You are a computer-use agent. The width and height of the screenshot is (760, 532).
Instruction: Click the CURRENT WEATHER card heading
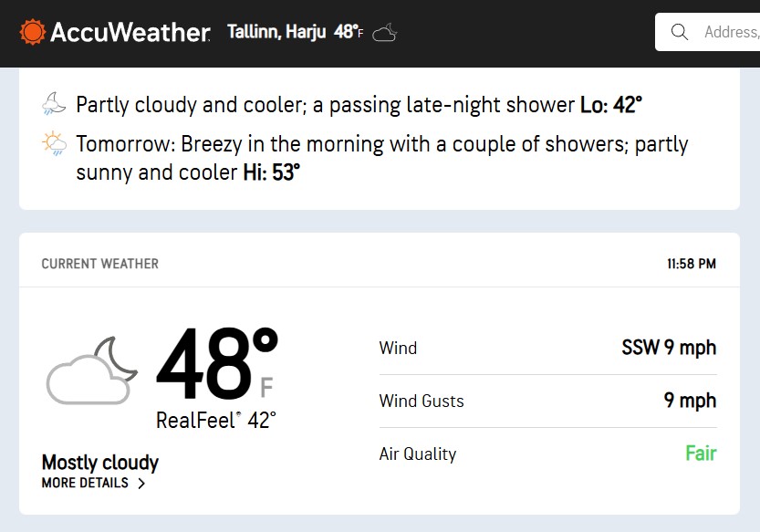coord(100,264)
